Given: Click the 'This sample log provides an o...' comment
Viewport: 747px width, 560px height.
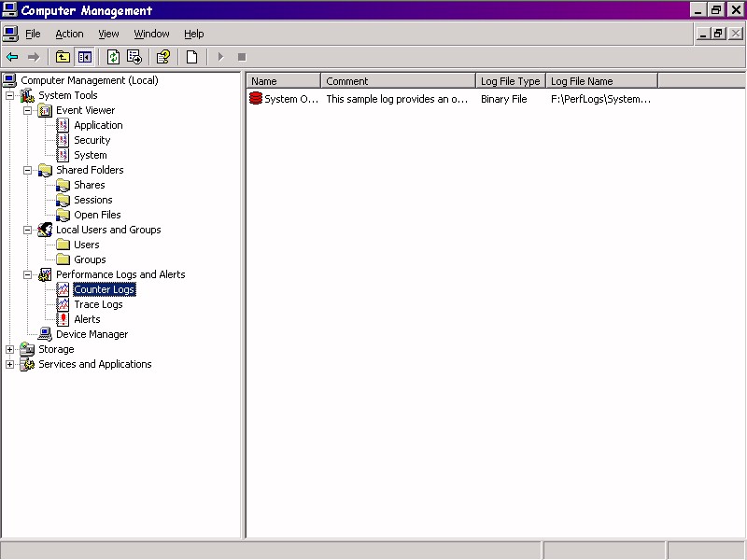Looking at the screenshot, I should pyautogui.click(x=397, y=99).
